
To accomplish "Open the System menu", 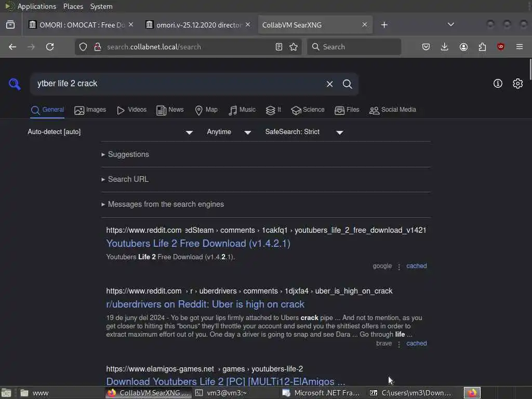I will (x=101, y=6).
